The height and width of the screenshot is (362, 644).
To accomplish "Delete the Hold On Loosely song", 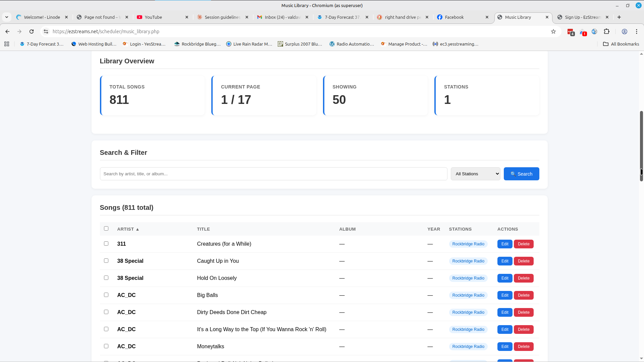I will [x=523, y=278].
